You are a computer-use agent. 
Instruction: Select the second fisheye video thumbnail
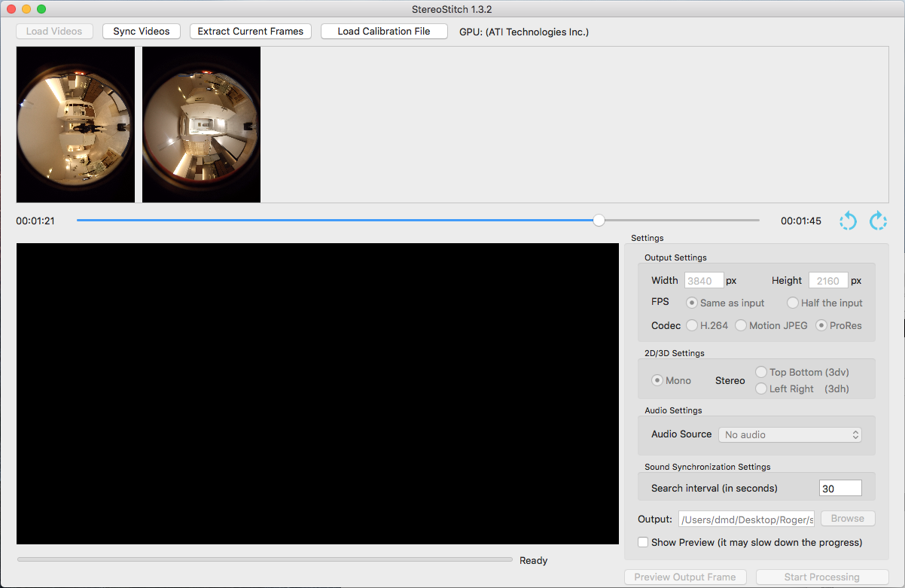(x=201, y=124)
